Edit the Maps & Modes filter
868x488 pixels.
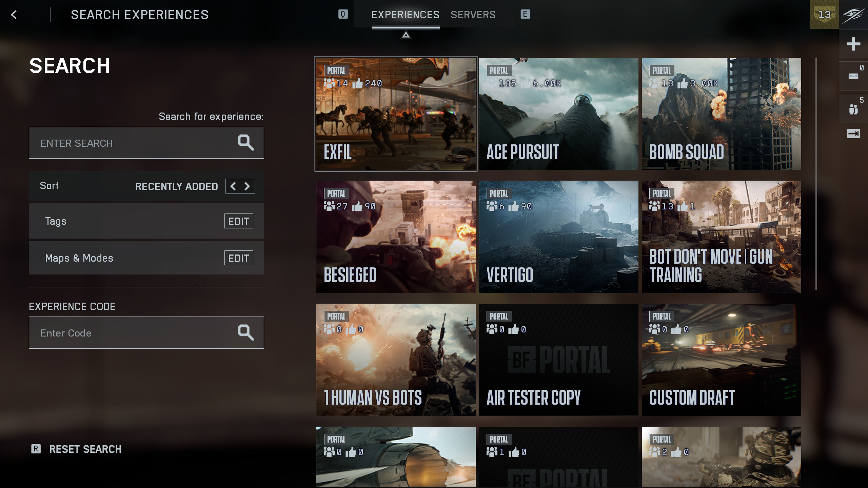tap(238, 258)
